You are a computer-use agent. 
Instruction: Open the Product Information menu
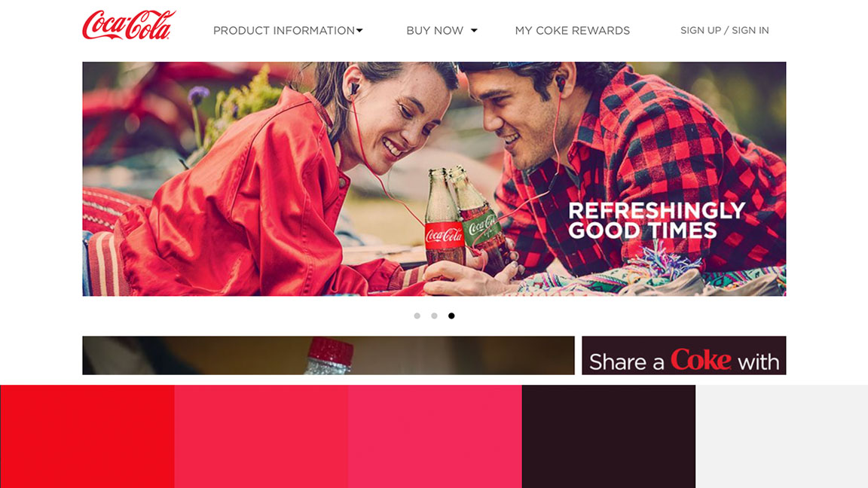point(284,30)
